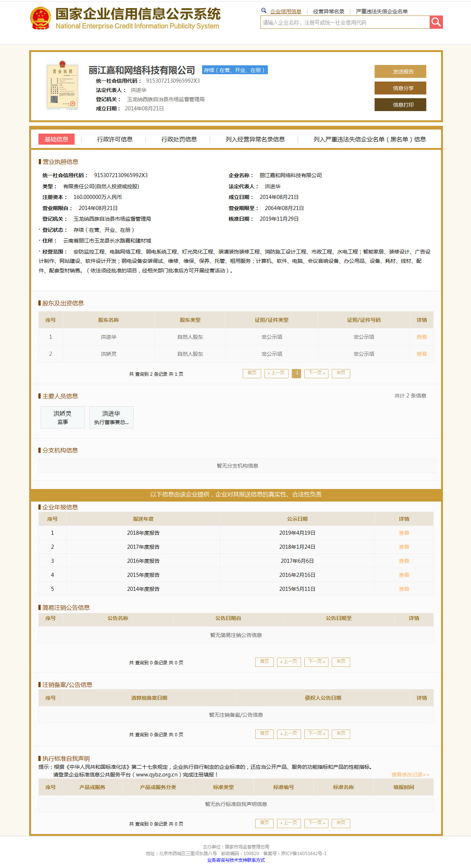Click the national emblem logo
Image resolution: width=471 pixels, height=868 pixels.
[40, 18]
